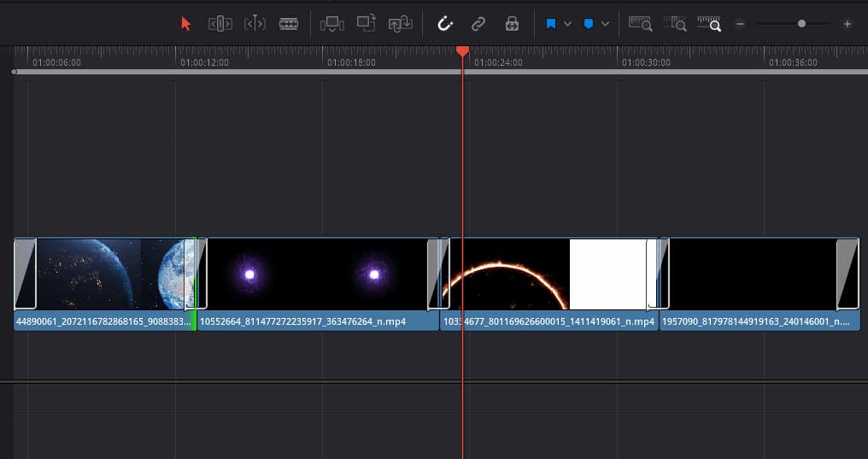Toggle timeline Snapping magnet
The height and width of the screenshot is (459, 868).
point(444,24)
